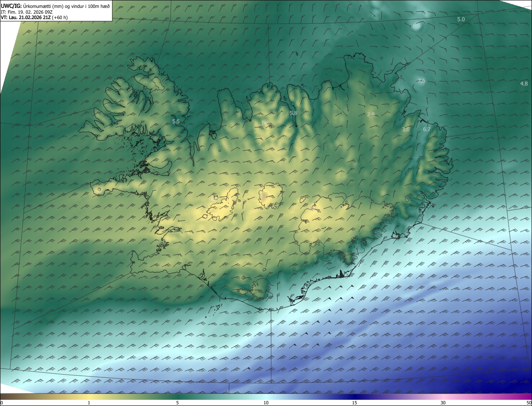
Task: Click the color scale tick label 1
Action: point(89,403)
